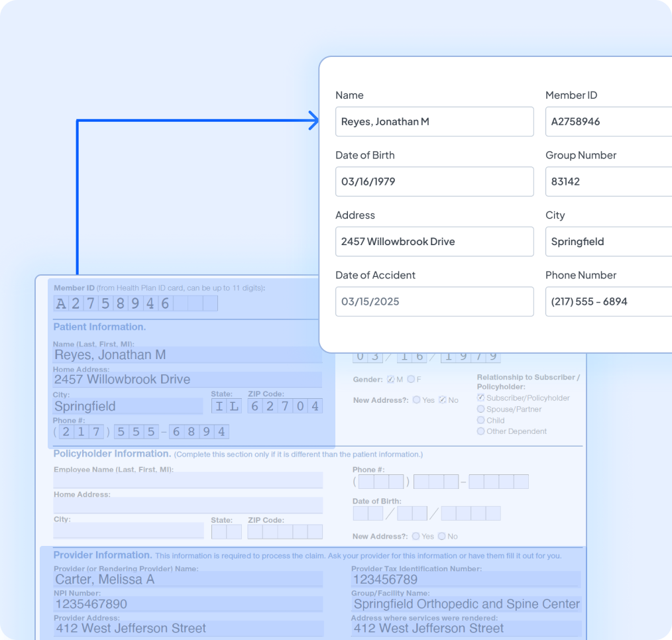Viewport: 672px width, 640px height.
Task: Click the Patient Information heading
Action: point(99,327)
